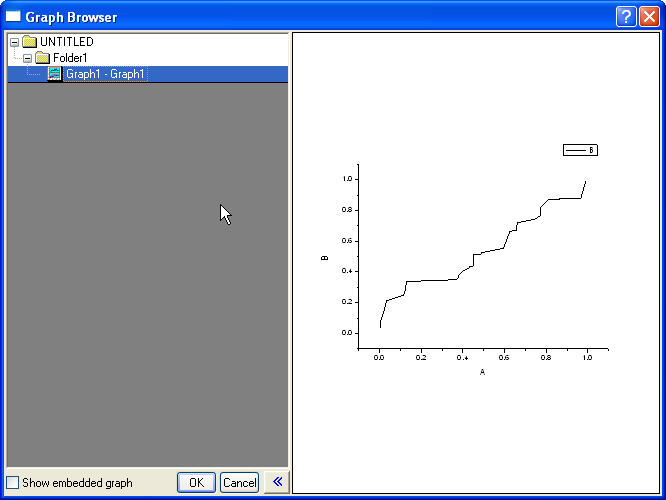Click the UNTITLED project folder icon

(30, 42)
